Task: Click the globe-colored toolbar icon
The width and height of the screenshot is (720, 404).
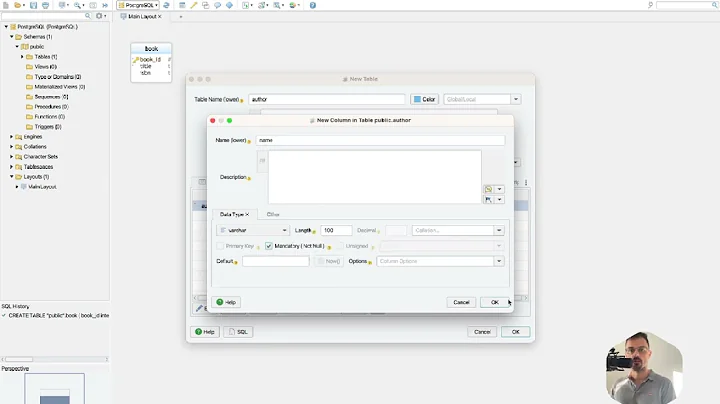Action: point(292,5)
